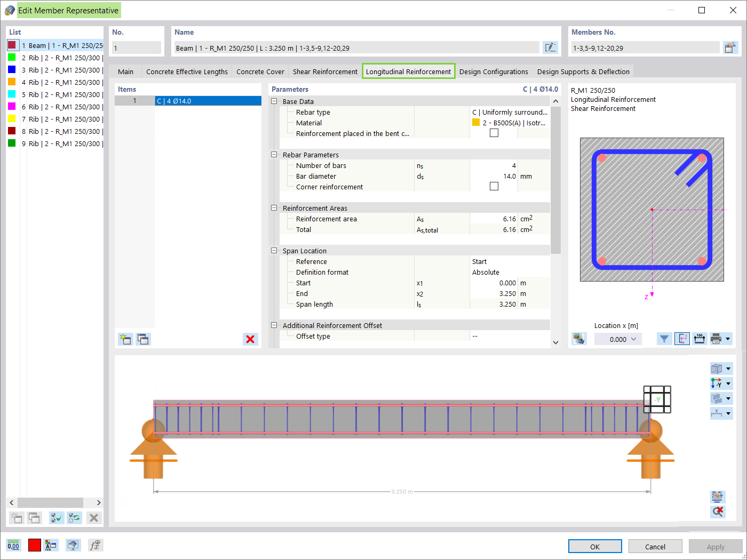This screenshot has width=747, height=560.
Task: Open the Location x dropdown
Action: coord(634,339)
